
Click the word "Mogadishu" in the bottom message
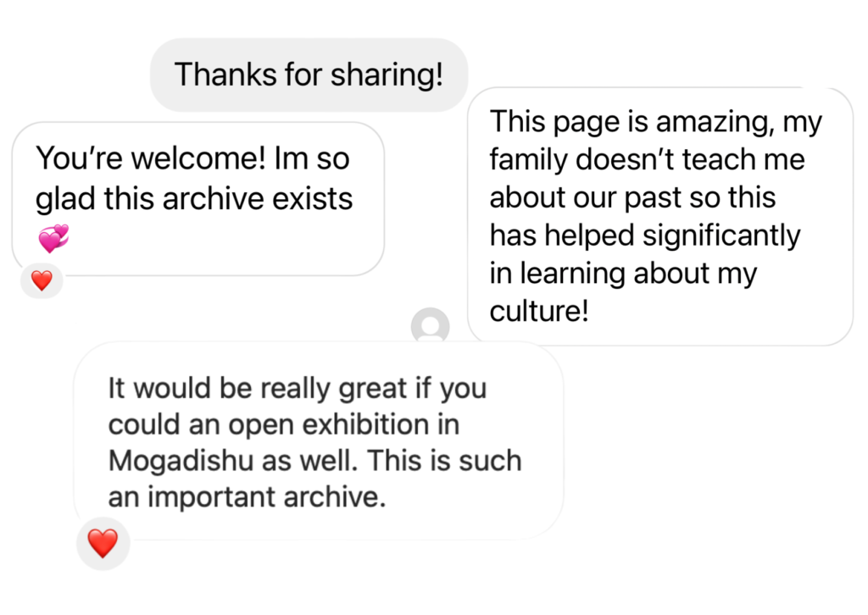(181, 462)
